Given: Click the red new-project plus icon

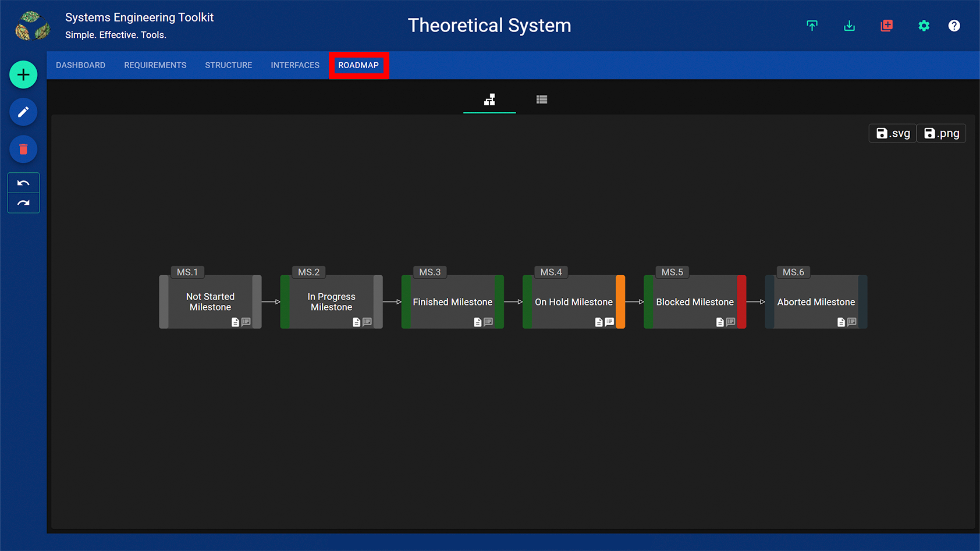Looking at the screenshot, I should click(x=886, y=26).
